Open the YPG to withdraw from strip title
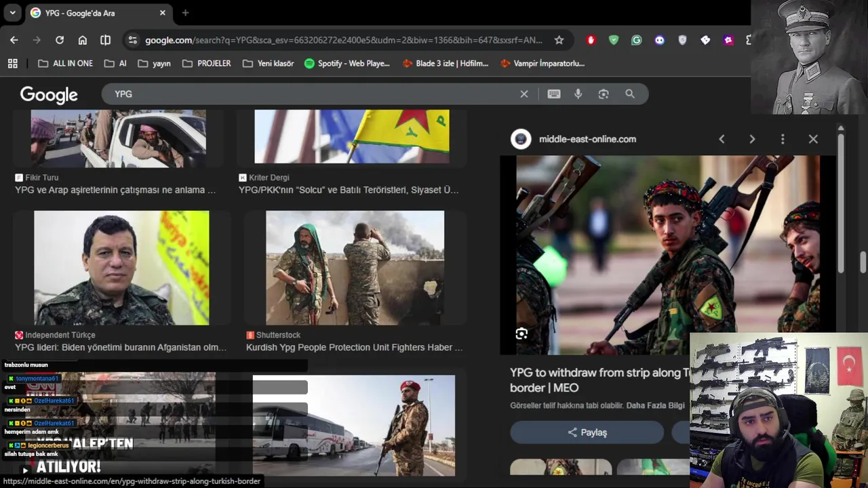This screenshot has height=488, width=868. 600,380
